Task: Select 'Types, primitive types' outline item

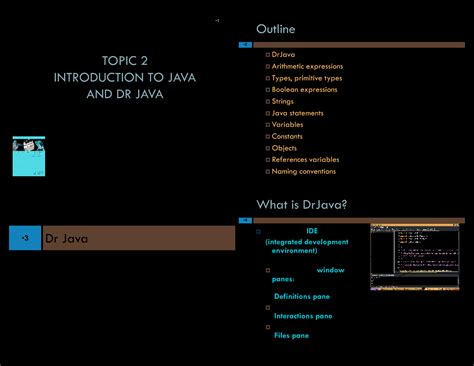Action: pyautogui.click(x=307, y=78)
